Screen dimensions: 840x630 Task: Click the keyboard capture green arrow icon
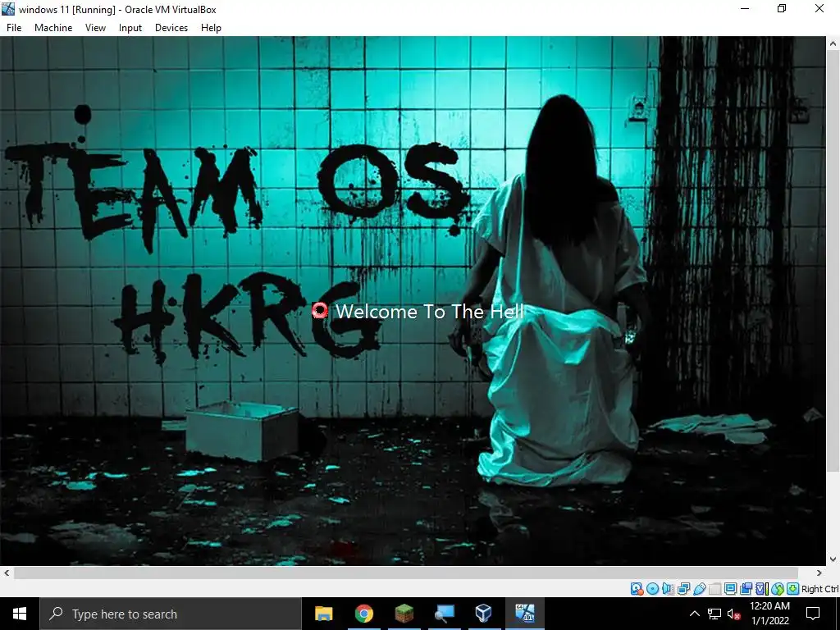793,589
